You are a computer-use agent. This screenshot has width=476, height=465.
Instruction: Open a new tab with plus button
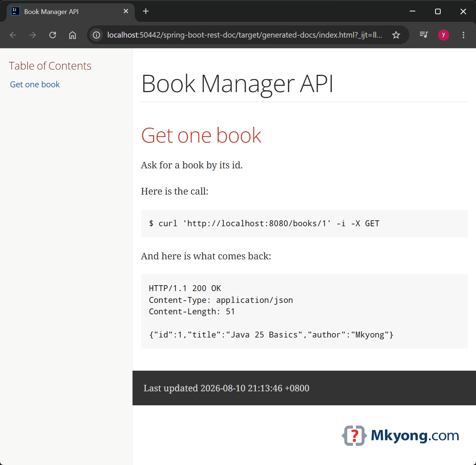[146, 11]
